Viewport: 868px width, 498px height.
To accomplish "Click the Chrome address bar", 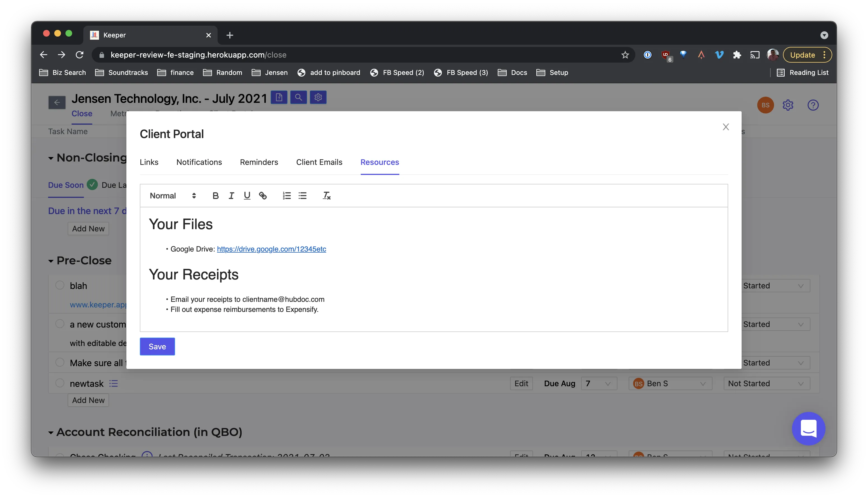I will [363, 55].
